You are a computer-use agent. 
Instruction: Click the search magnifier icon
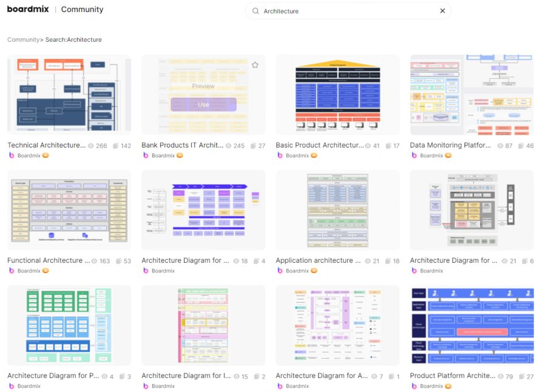coord(256,11)
